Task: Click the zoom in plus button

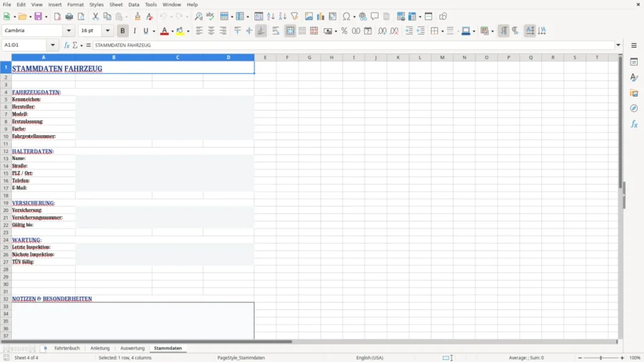Action: click(x=622, y=358)
